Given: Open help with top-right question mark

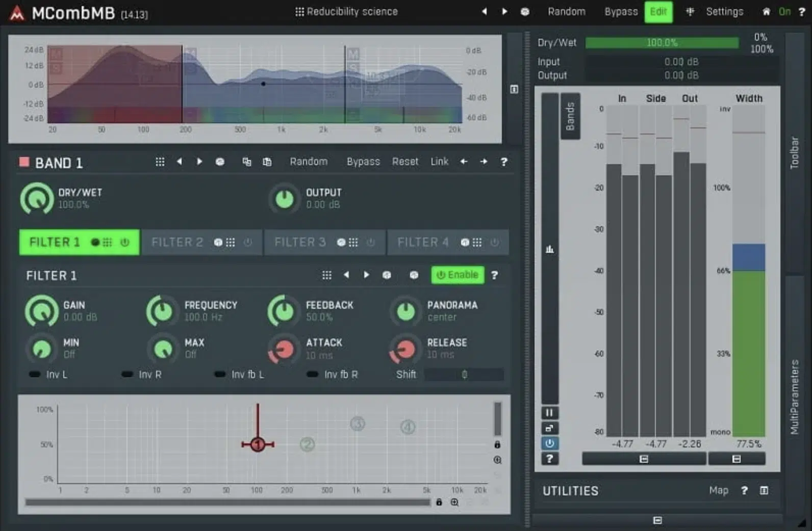Looking at the screenshot, I should pyautogui.click(x=802, y=11).
